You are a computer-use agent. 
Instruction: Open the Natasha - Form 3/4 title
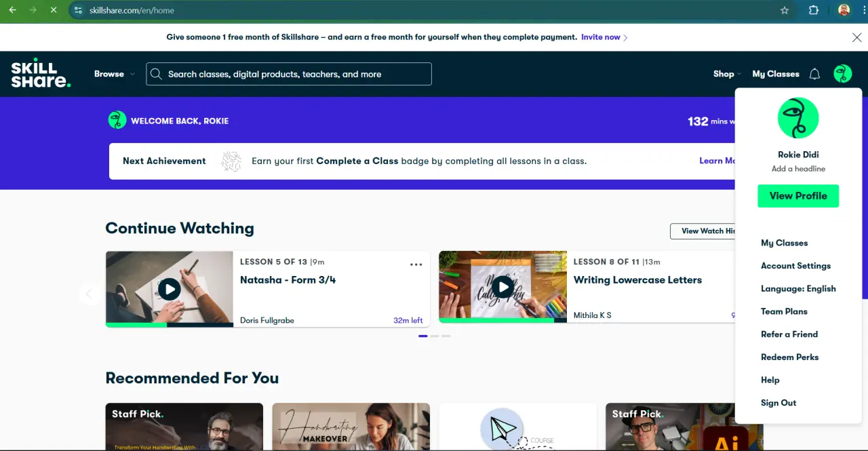pos(288,280)
